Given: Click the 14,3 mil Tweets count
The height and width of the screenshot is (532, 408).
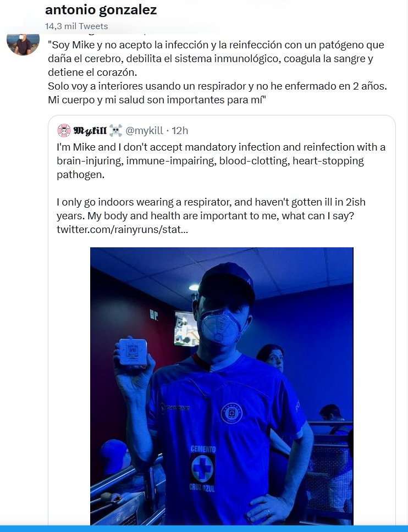Looking at the screenshot, I should tap(76, 26).
